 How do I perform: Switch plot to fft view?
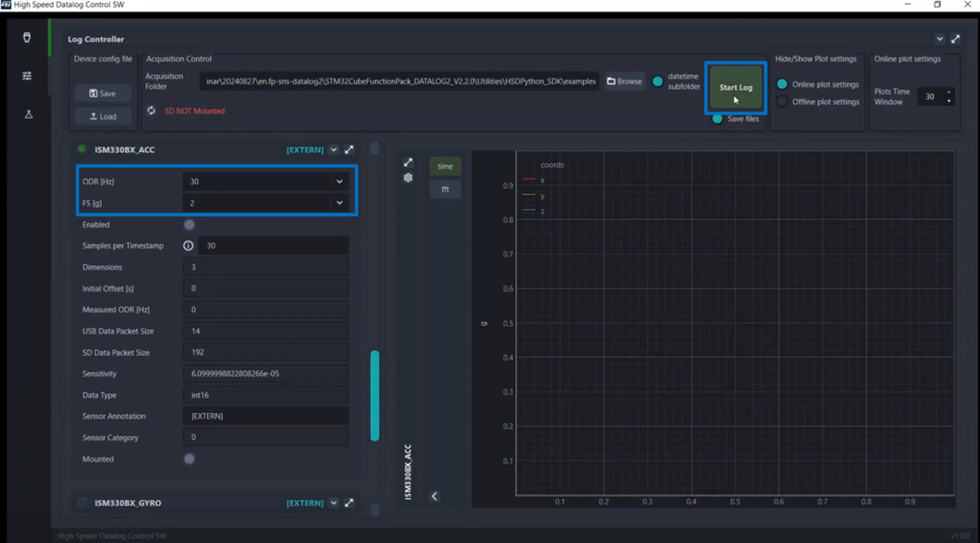tap(445, 189)
